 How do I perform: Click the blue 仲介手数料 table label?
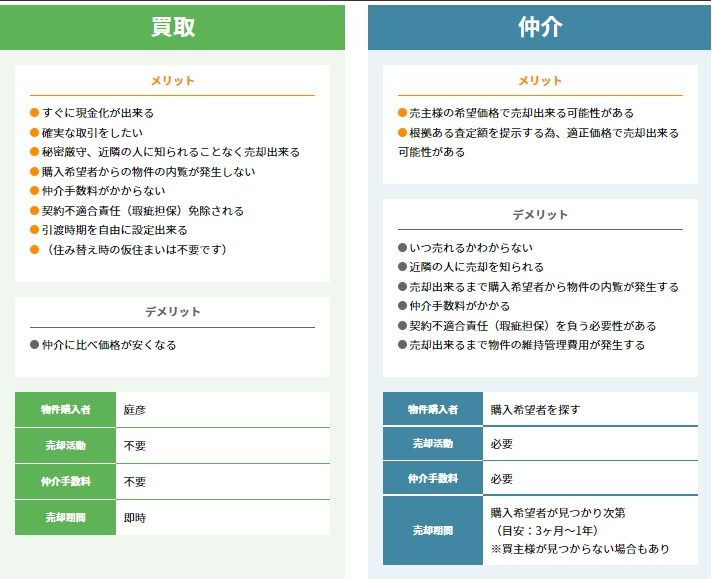click(x=433, y=479)
